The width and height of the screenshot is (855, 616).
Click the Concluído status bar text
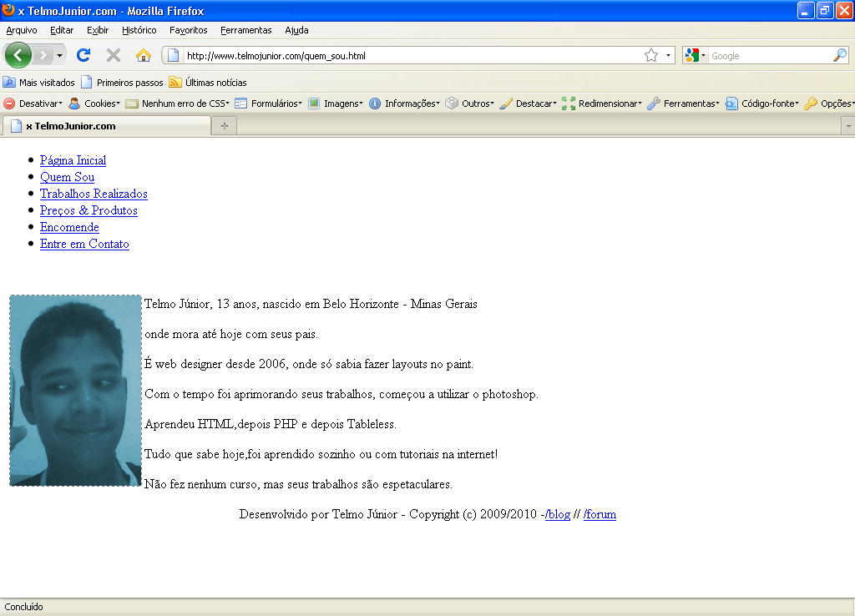(23, 607)
